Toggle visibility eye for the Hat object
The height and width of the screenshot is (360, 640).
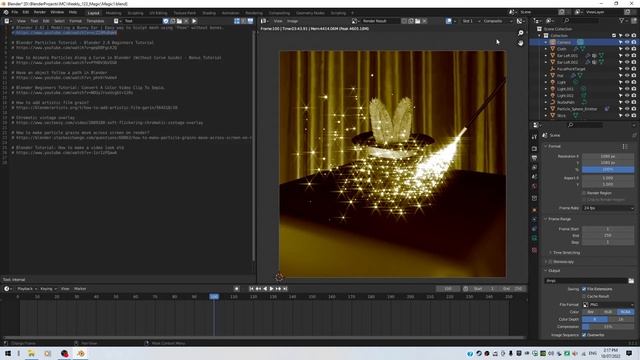(627, 76)
